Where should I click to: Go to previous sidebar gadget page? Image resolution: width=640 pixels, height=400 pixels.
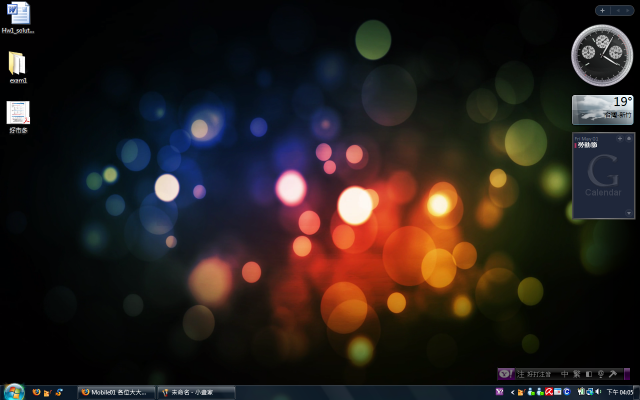618,10
